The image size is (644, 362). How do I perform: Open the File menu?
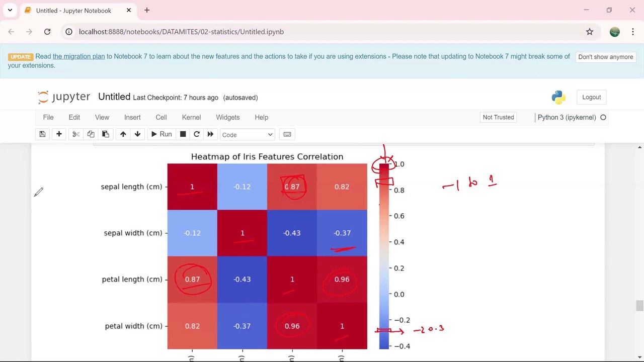coord(48,117)
